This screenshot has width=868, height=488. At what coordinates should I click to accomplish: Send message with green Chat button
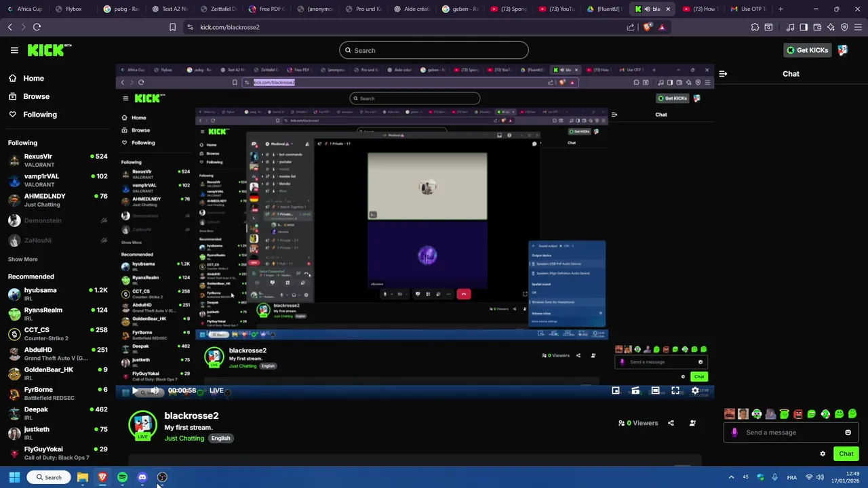point(846,454)
